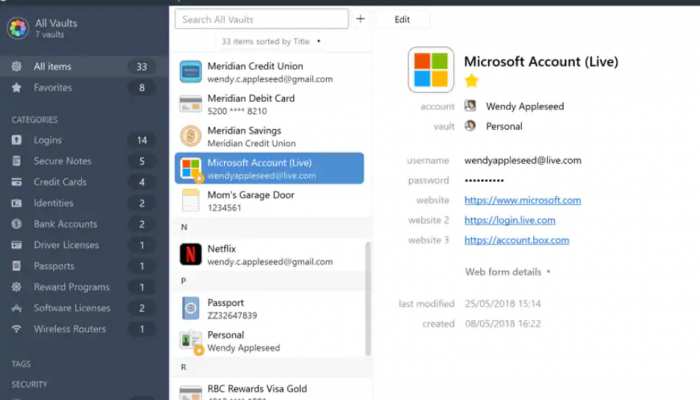The image size is (700, 400).
Task: Click the Microsoft logo in item list
Action: click(x=191, y=169)
